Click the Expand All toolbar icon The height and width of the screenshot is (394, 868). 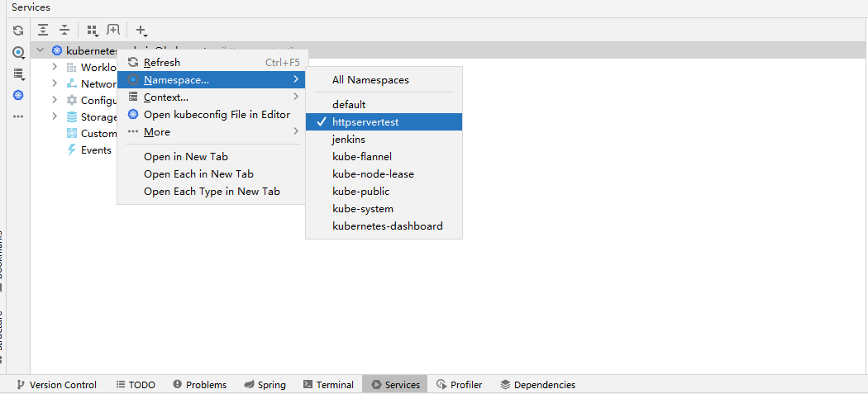pyautogui.click(x=43, y=31)
